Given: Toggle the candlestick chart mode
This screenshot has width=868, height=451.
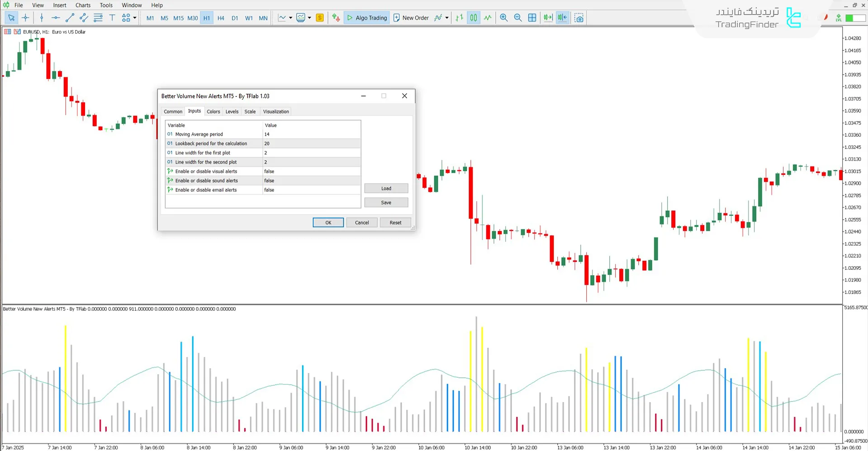Looking at the screenshot, I should 473,18.
